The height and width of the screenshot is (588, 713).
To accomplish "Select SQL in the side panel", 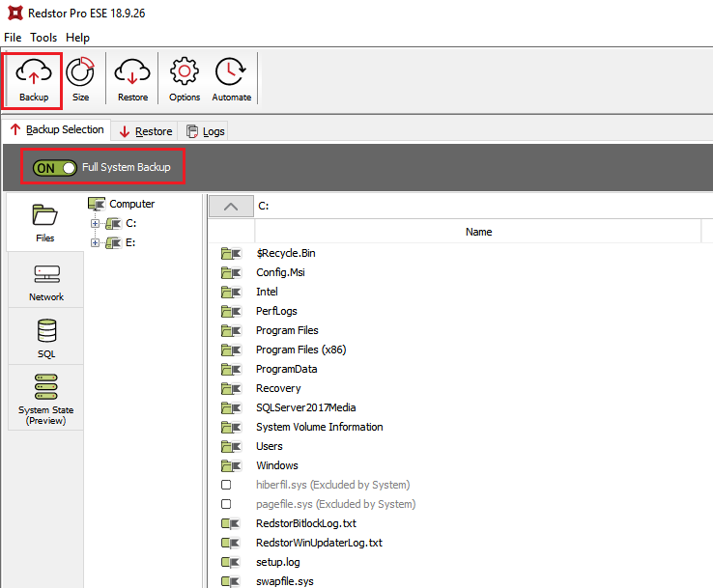I will tap(46, 337).
